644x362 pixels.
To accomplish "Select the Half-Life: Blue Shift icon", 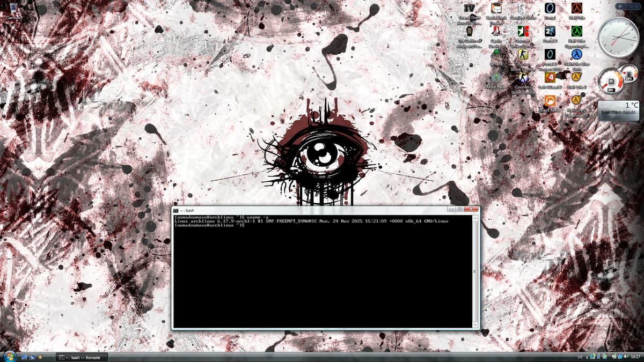I will pos(576,55).
